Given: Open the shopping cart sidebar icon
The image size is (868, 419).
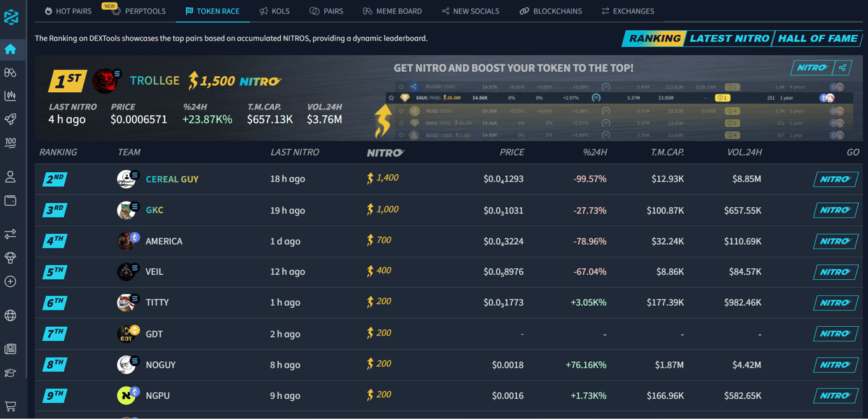Looking at the screenshot, I should point(10,406).
